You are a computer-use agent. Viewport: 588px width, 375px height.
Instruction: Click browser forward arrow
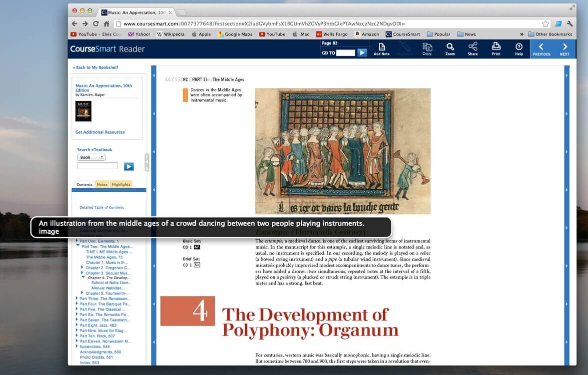click(85, 23)
